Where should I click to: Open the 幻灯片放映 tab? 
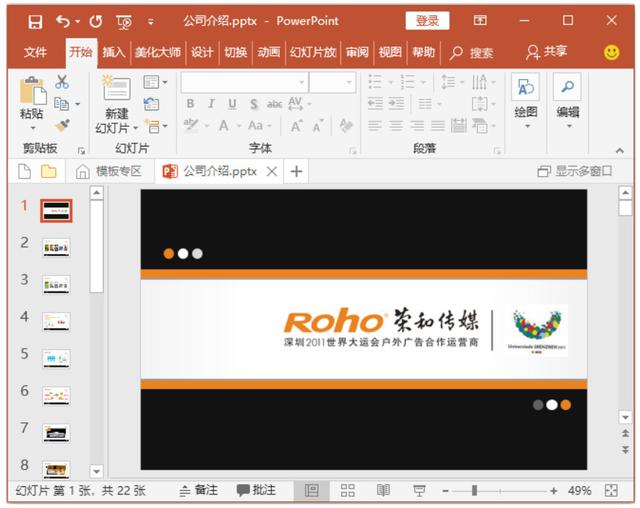pos(313,52)
